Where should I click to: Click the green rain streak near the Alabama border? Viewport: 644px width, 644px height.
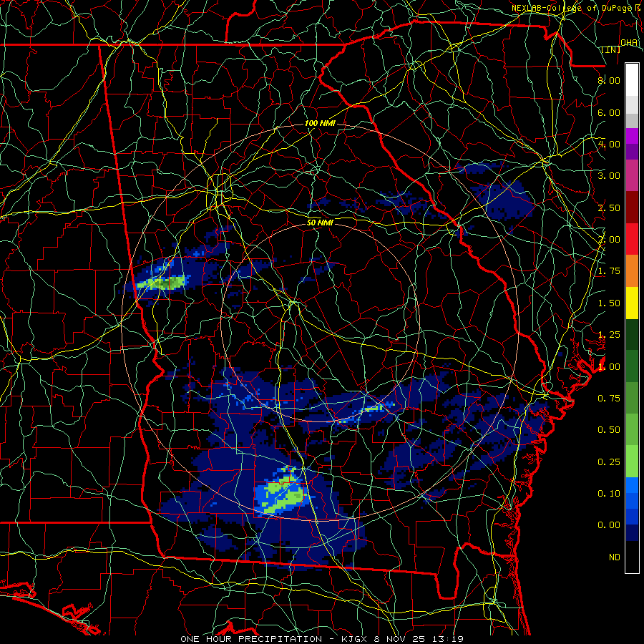(162, 283)
